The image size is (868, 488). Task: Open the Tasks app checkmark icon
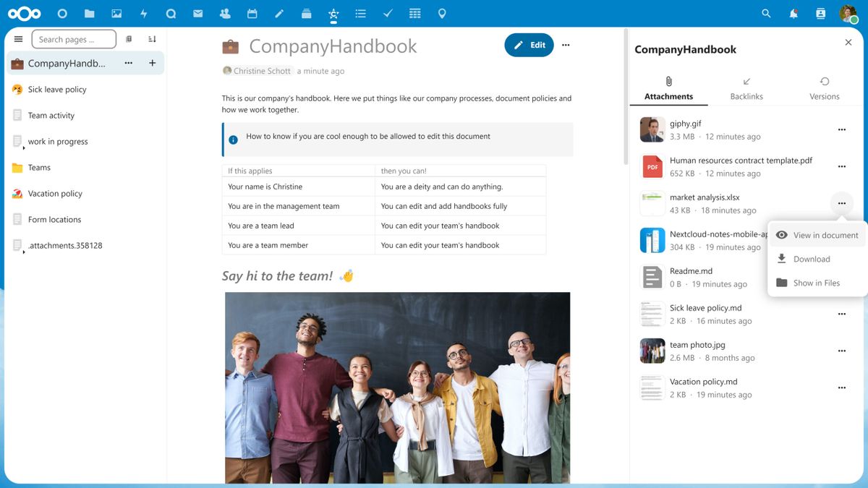pyautogui.click(x=388, y=13)
